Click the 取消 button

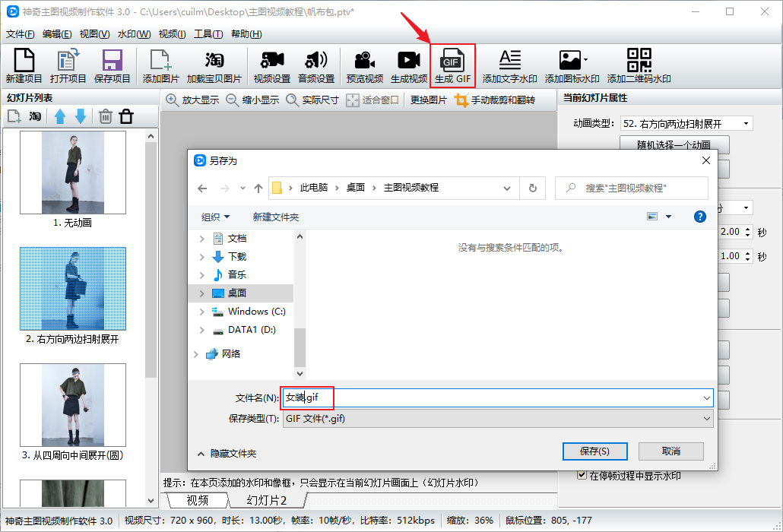(x=670, y=451)
